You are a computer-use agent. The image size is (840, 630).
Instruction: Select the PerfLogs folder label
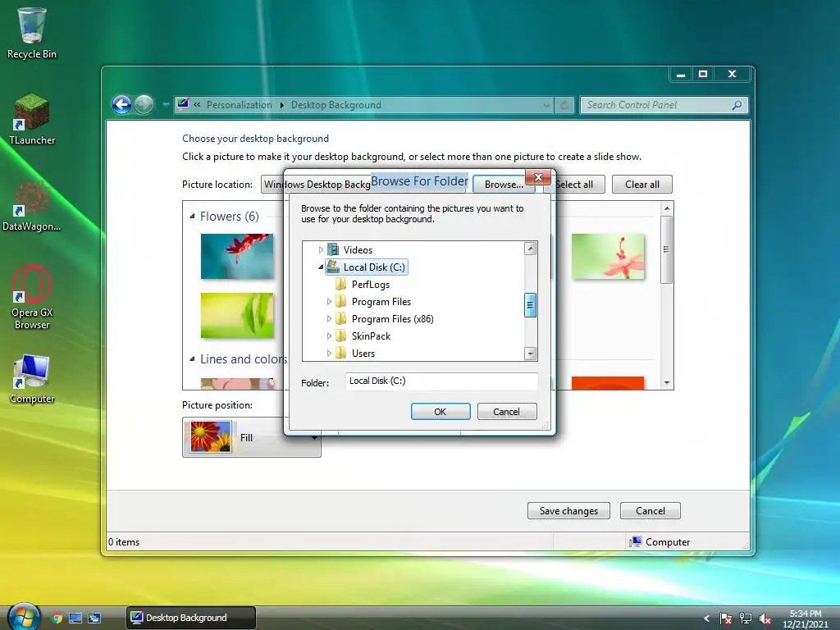tap(371, 285)
